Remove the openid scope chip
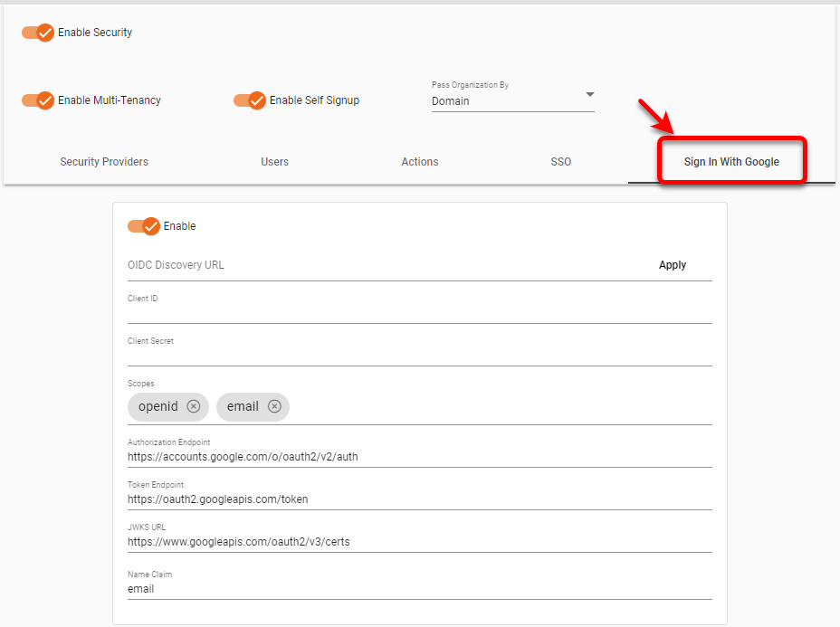Screen dimensions: 840x627 (x=193, y=406)
